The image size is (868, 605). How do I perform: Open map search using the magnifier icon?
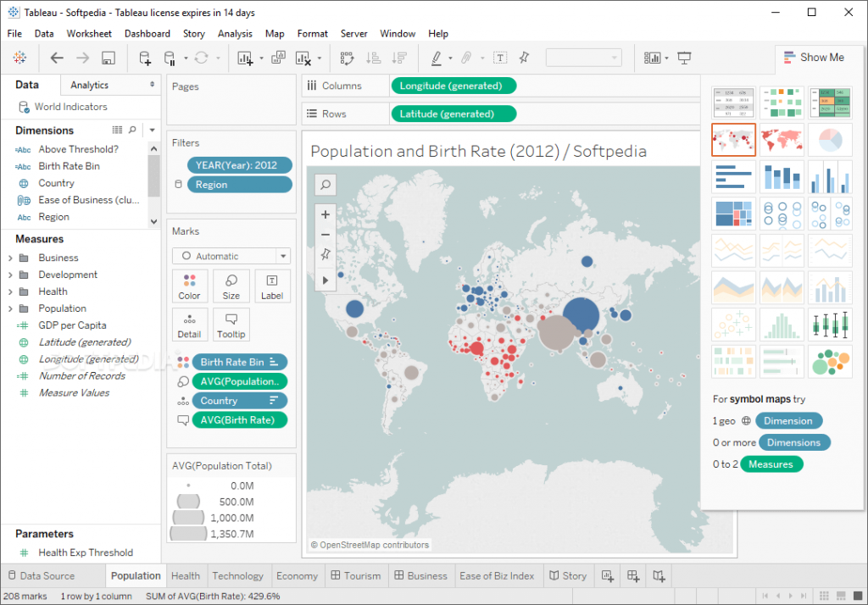[325, 185]
